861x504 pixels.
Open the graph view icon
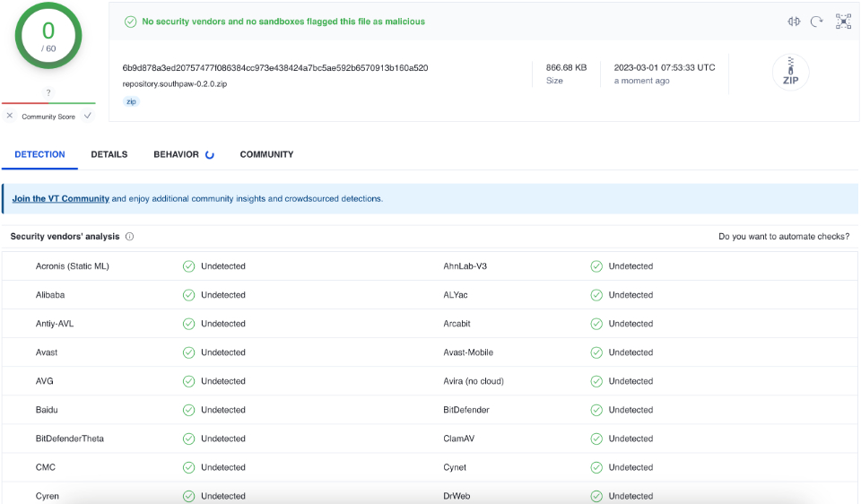point(843,22)
